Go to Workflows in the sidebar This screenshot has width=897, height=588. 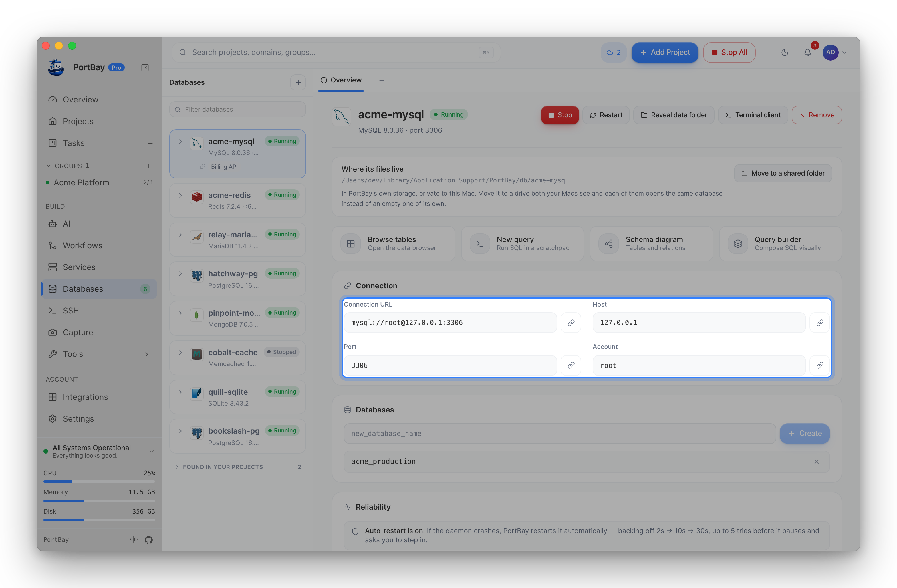click(x=99, y=245)
